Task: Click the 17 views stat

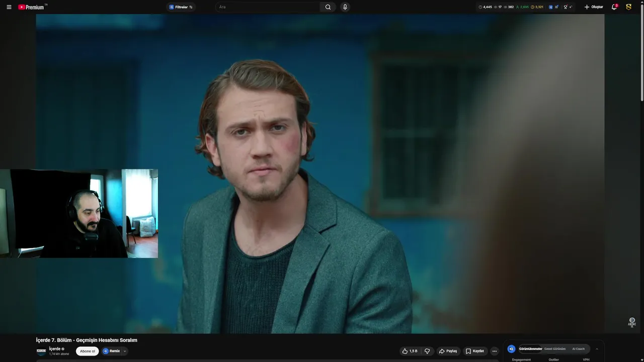Action: coord(498,7)
